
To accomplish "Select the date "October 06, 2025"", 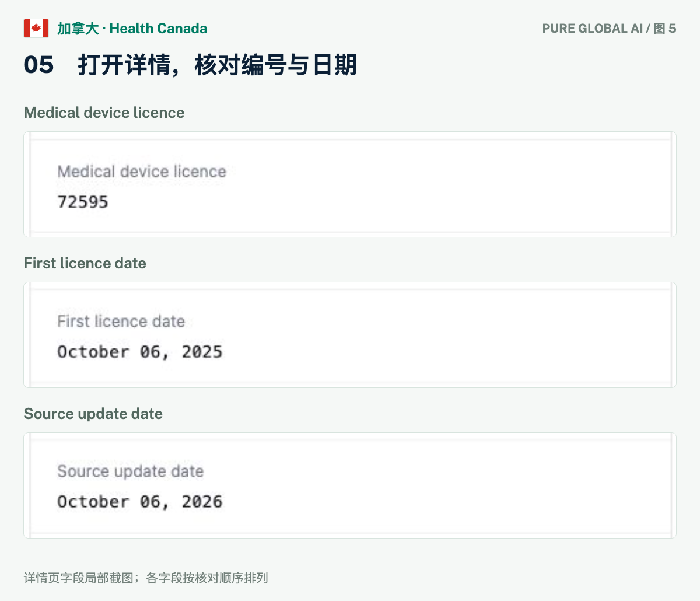I will point(140,352).
